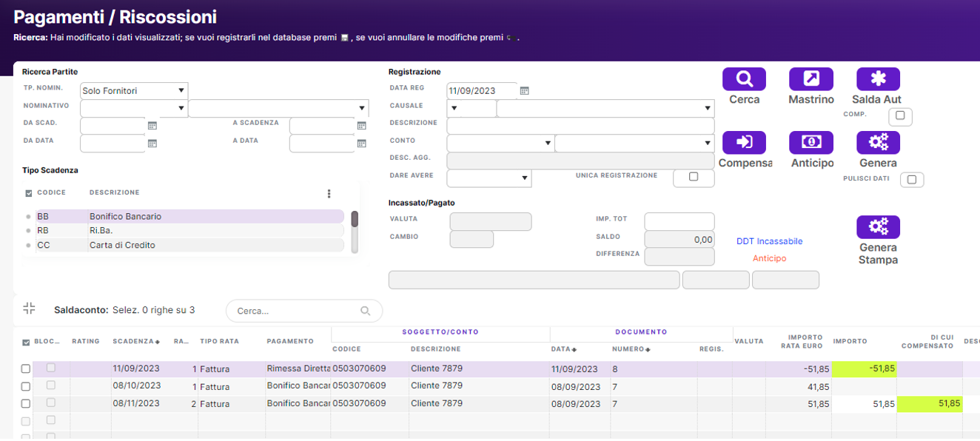Open the calendar next to A Data

click(362, 144)
